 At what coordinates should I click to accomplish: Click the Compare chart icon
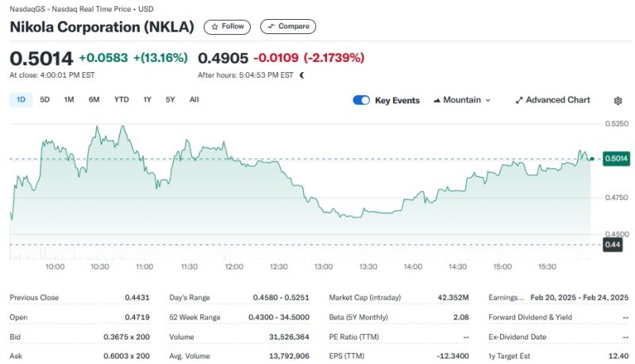271,27
